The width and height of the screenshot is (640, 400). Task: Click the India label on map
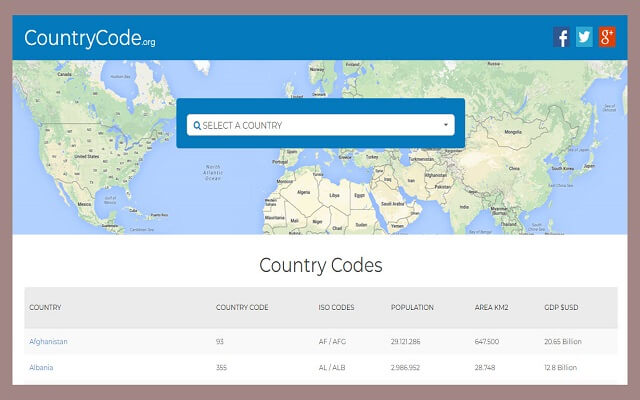click(x=464, y=207)
